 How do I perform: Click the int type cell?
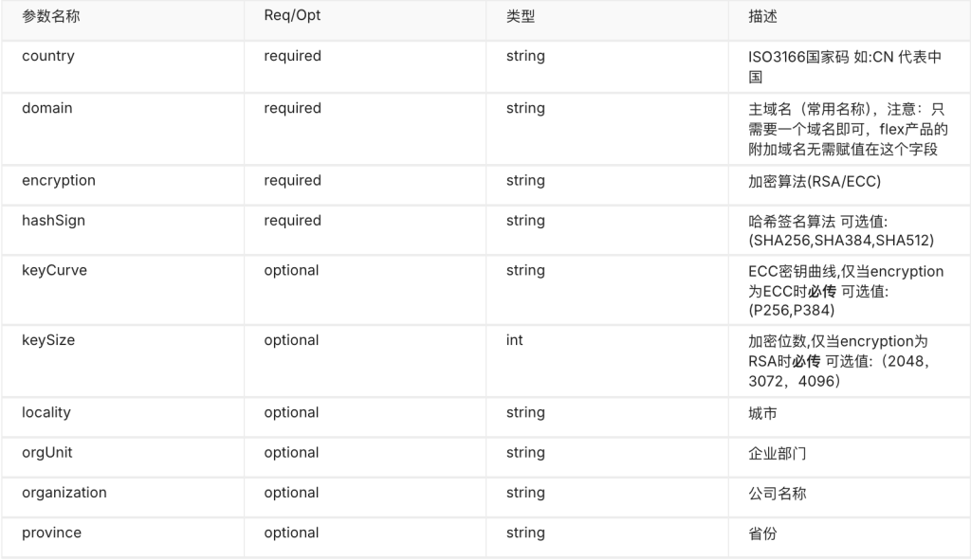click(x=515, y=340)
